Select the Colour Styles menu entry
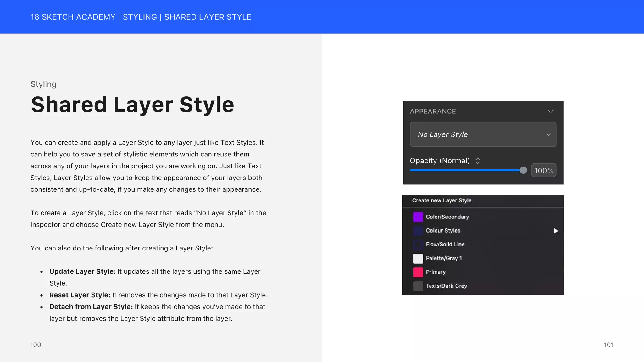The image size is (644, 362). pyautogui.click(x=483, y=231)
